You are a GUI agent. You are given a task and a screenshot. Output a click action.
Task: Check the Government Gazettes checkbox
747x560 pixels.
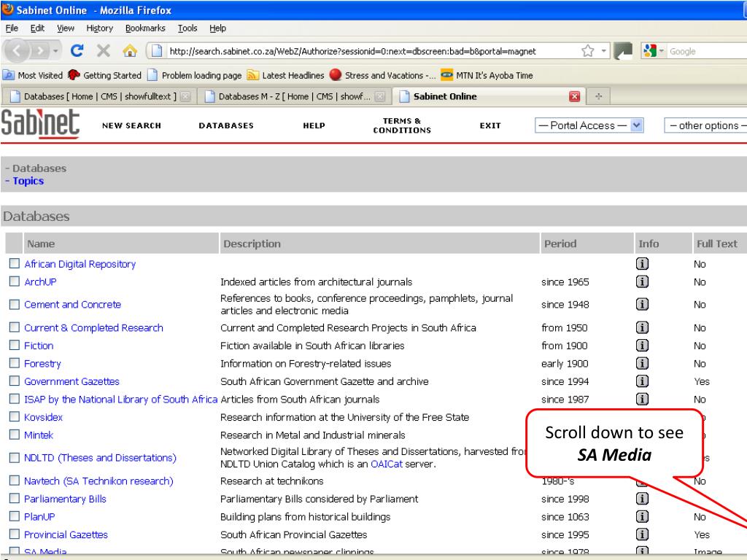pyautogui.click(x=15, y=381)
